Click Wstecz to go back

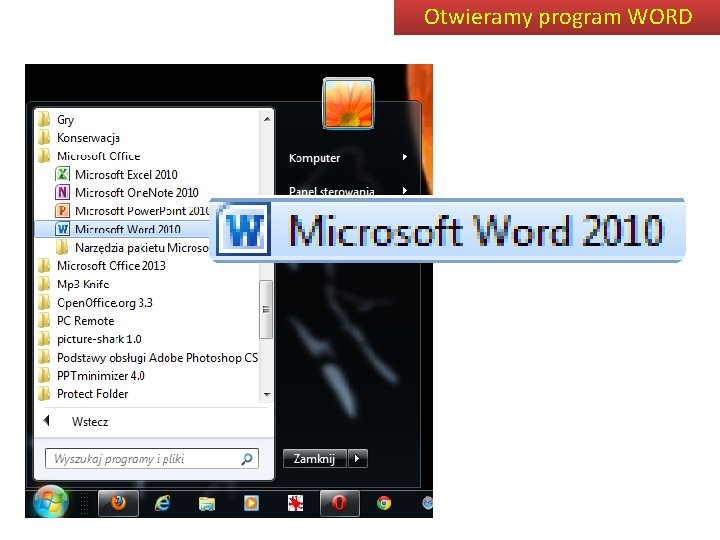(x=90, y=422)
